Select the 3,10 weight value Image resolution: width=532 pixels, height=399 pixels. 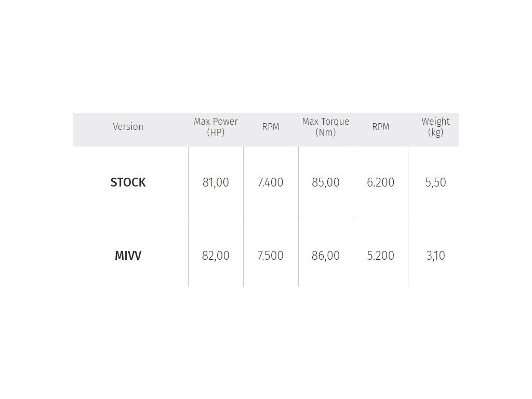pyautogui.click(x=436, y=256)
